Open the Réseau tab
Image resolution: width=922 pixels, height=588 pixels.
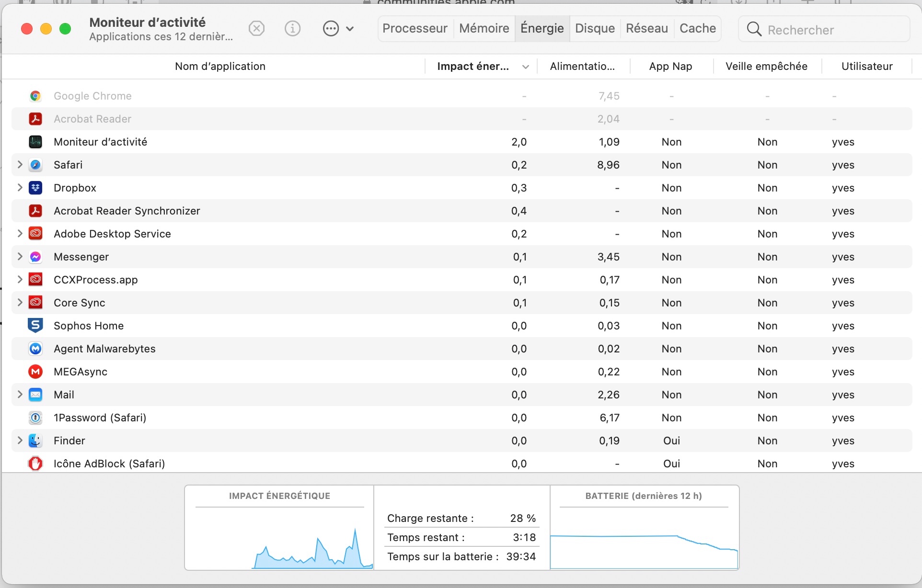click(646, 29)
